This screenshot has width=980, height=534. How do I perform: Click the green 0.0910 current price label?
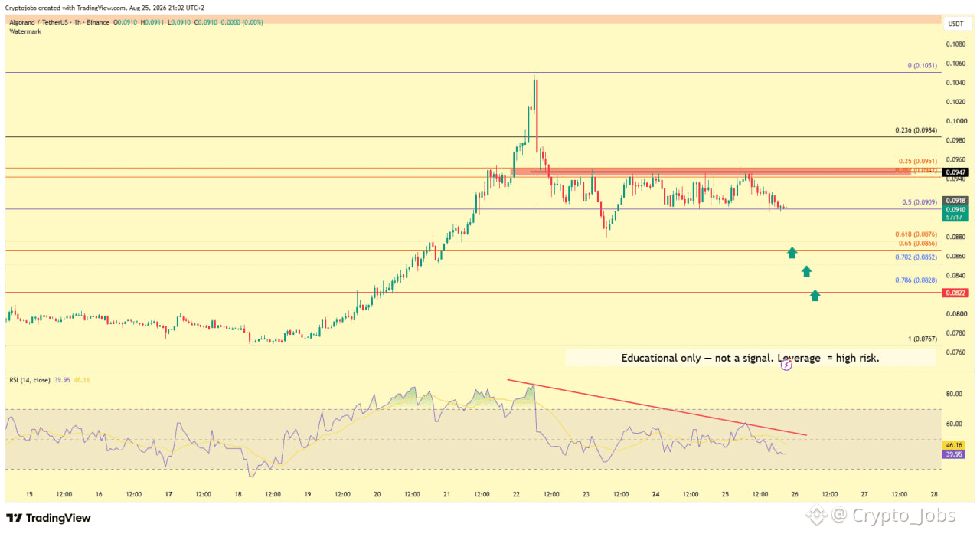(x=956, y=213)
